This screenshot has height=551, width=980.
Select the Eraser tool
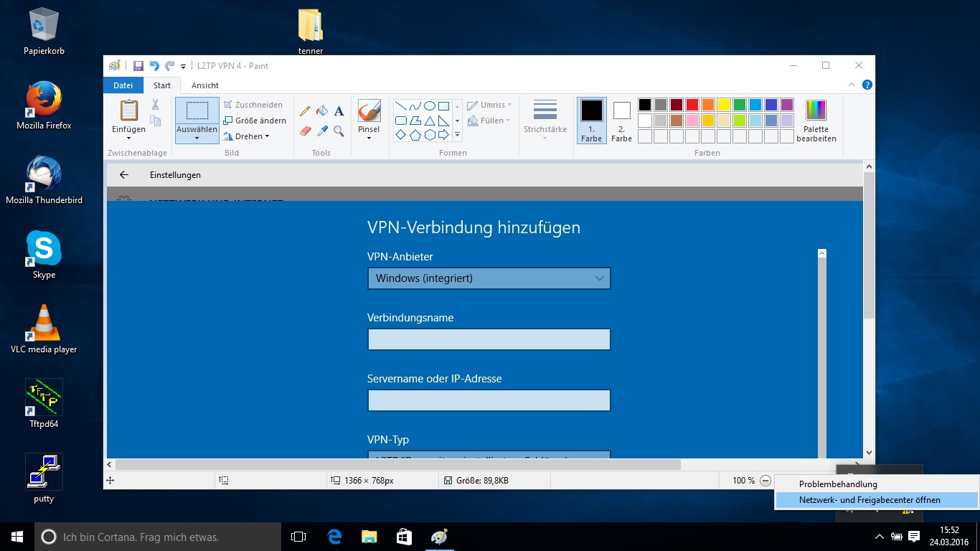[305, 131]
